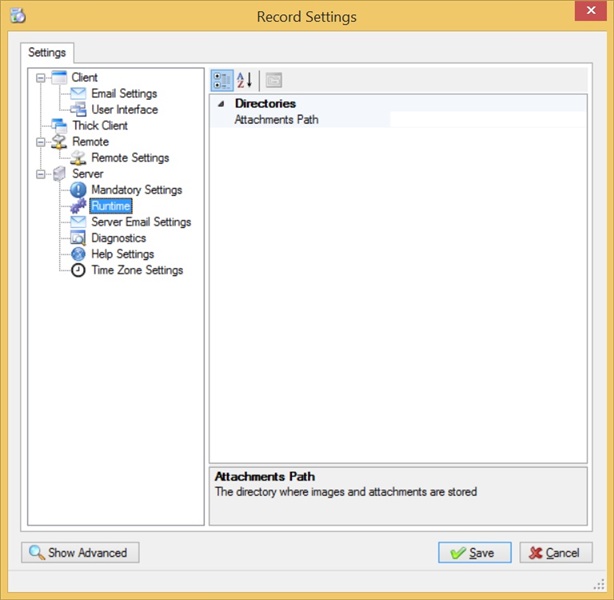The width and height of the screenshot is (614, 600).
Task: Select the Settings tab
Action: [x=47, y=52]
